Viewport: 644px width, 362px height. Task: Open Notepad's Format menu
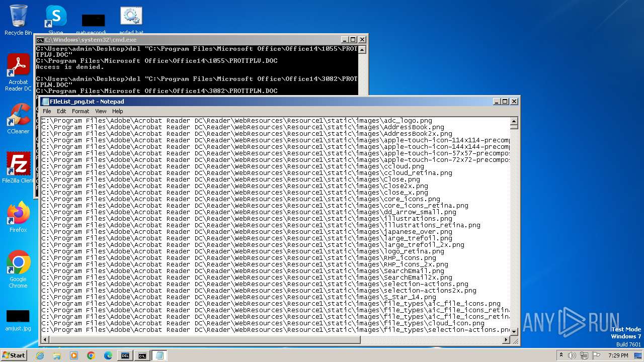click(80, 111)
